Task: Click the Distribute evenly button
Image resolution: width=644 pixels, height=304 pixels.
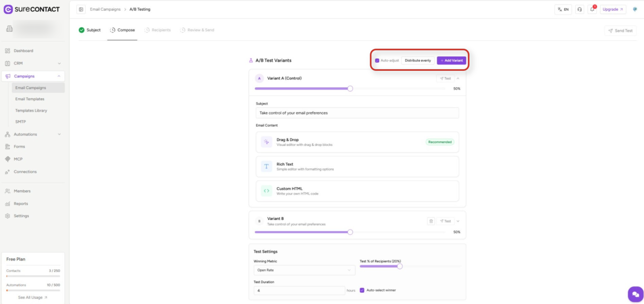Action: 418,61
